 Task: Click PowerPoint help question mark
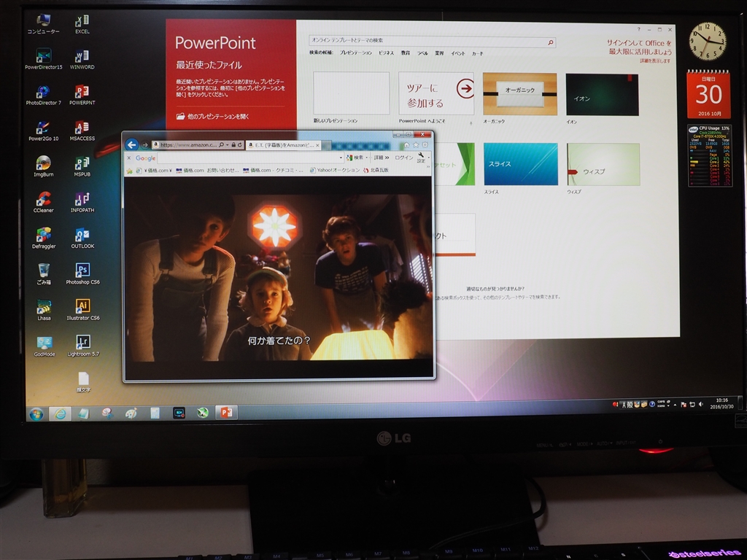[639, 29]
